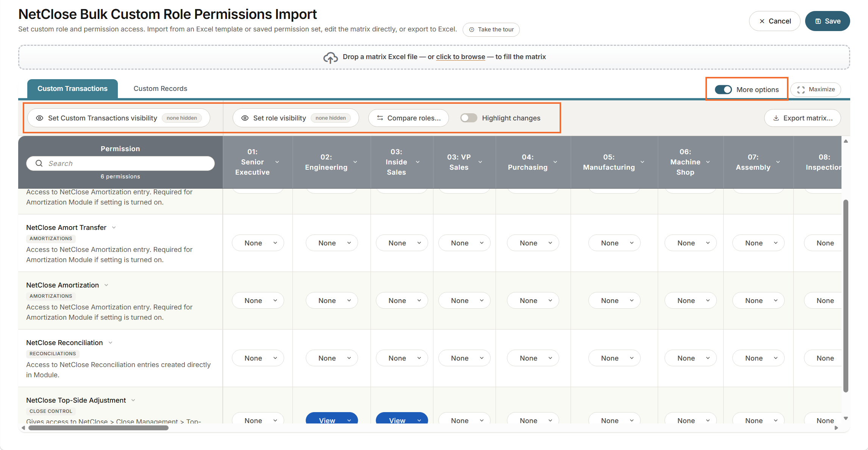Open Reconciliation dropdown for Machine Shop
The height and width of the screenshot is (450, 868).
(x=691, y=358)
